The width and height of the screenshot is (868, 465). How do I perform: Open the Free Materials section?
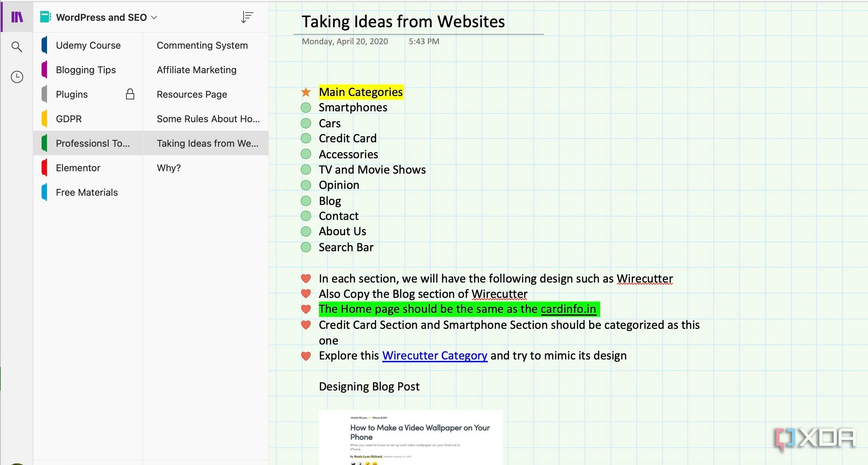[x=88, y=192]
